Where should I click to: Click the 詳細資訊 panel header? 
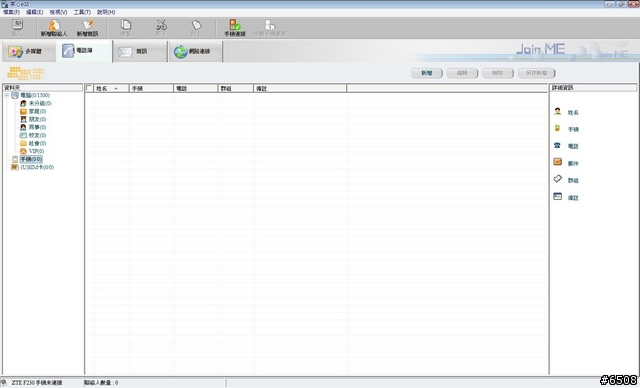tap(593, 88)
